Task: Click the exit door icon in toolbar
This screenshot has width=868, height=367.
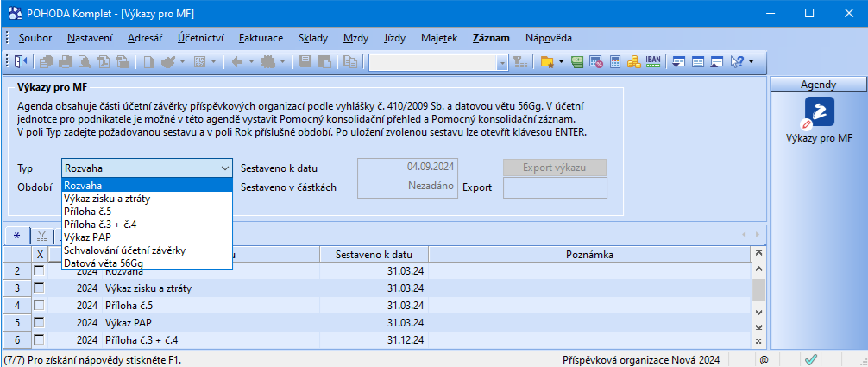Action: coord(20,61)
